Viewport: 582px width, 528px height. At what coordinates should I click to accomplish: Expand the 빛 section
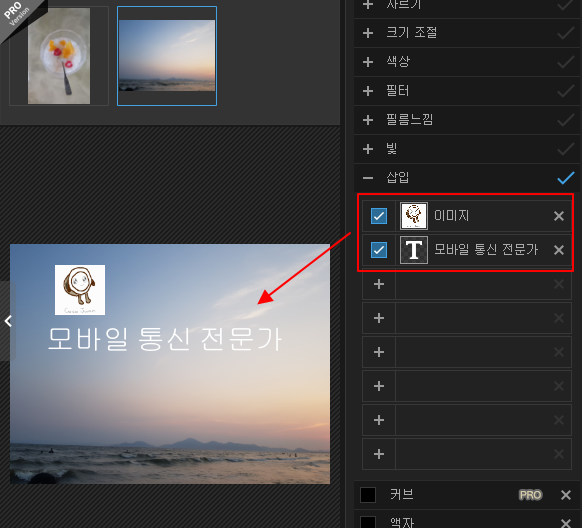(x=368, y=149)
